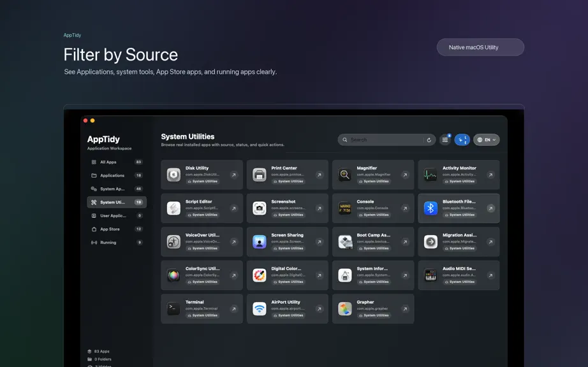588x367 pixels.
Task: Open ColorSync Utility arrow button
Action: [x=233, y=275]
